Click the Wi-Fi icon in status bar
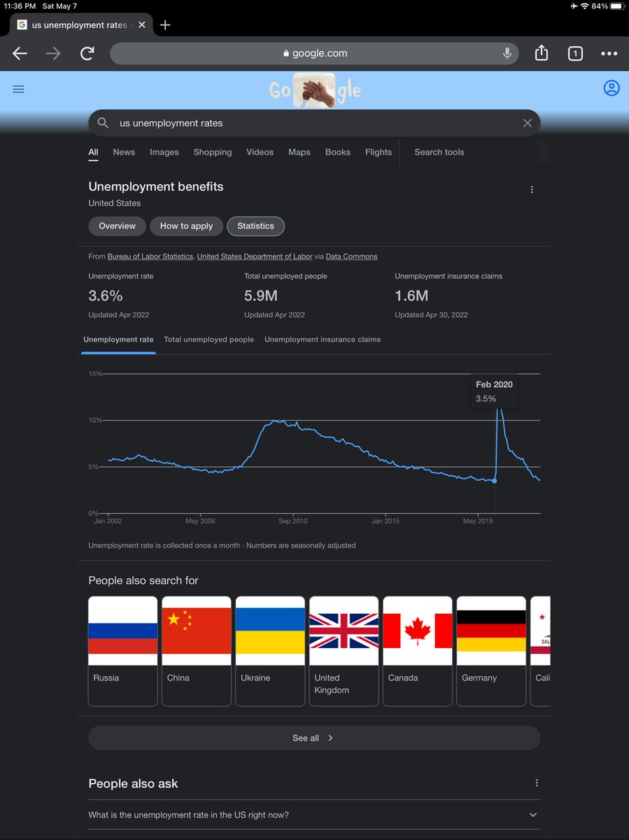This screenshot has height=840, width=629. click(585, 6)
